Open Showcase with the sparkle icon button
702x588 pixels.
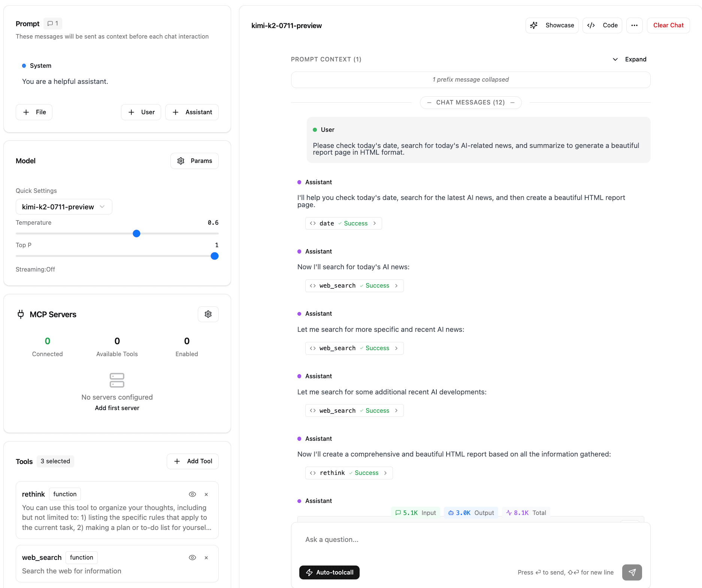pos(552,25)
